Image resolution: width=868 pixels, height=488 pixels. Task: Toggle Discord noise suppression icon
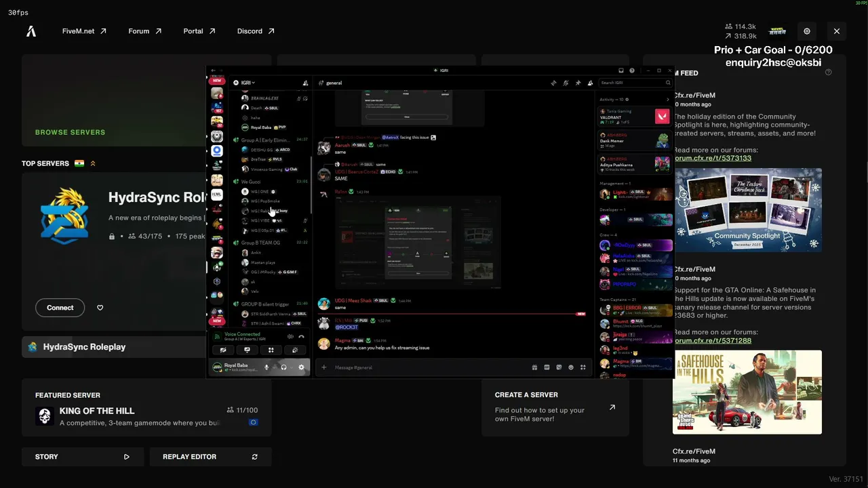point(291,336)
